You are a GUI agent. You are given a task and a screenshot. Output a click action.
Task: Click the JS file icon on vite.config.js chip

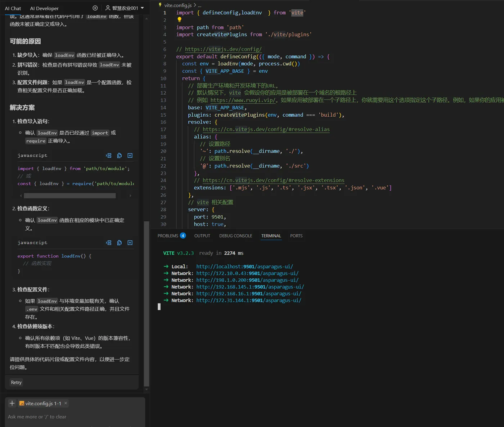(x=22, y=404)
